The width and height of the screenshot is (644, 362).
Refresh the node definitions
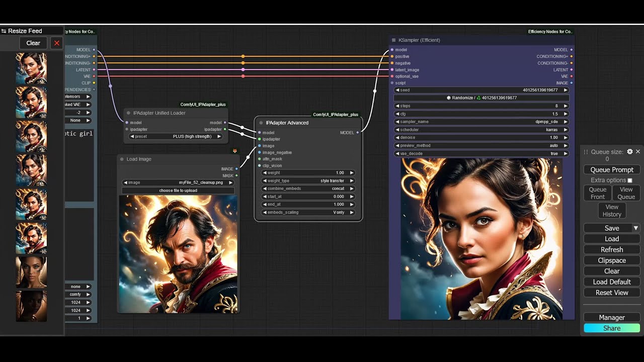coord(612,250)
